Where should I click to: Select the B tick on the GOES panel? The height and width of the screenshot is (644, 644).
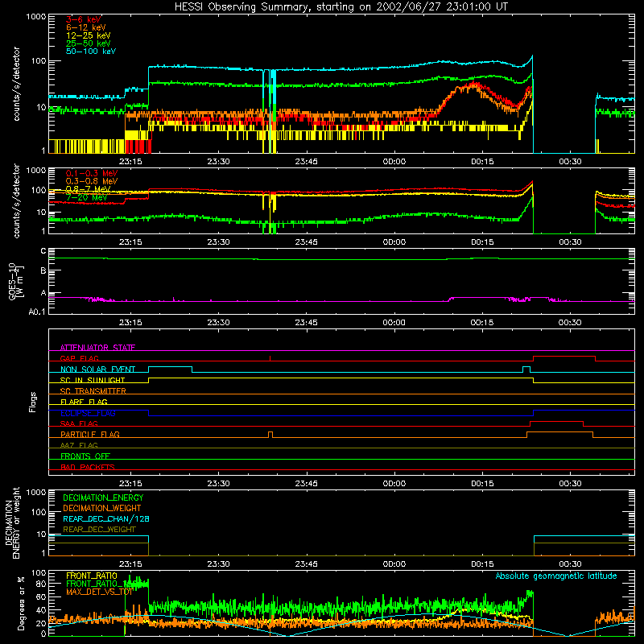point(43,270)
